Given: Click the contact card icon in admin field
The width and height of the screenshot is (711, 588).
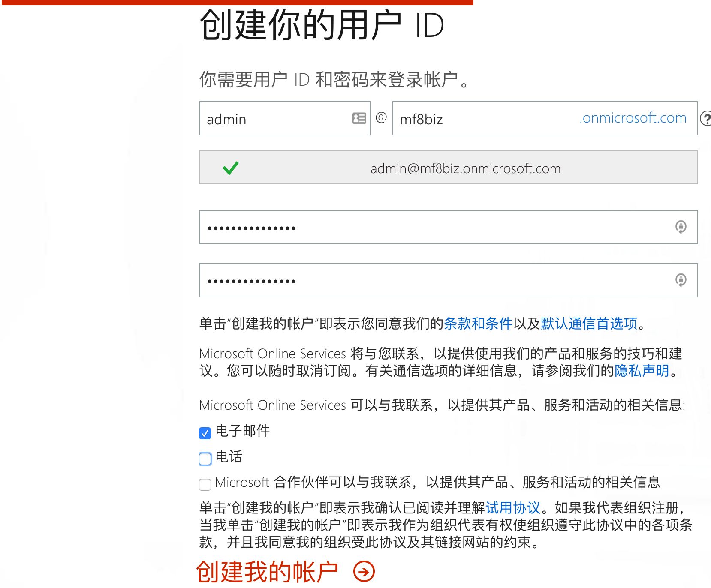Looking at the screenshot, I should [x=359, y=118].
